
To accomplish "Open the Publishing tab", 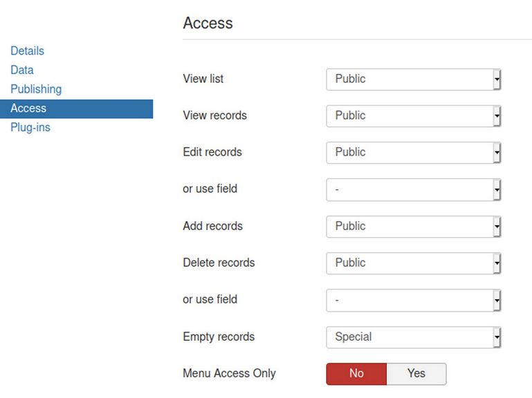I will (x=36, y=89).
